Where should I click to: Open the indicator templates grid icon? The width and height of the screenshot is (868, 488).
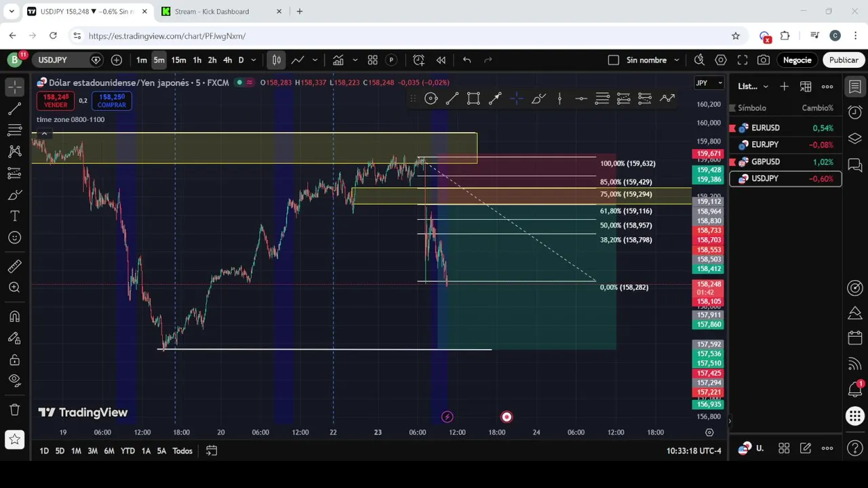pos(372,60)
